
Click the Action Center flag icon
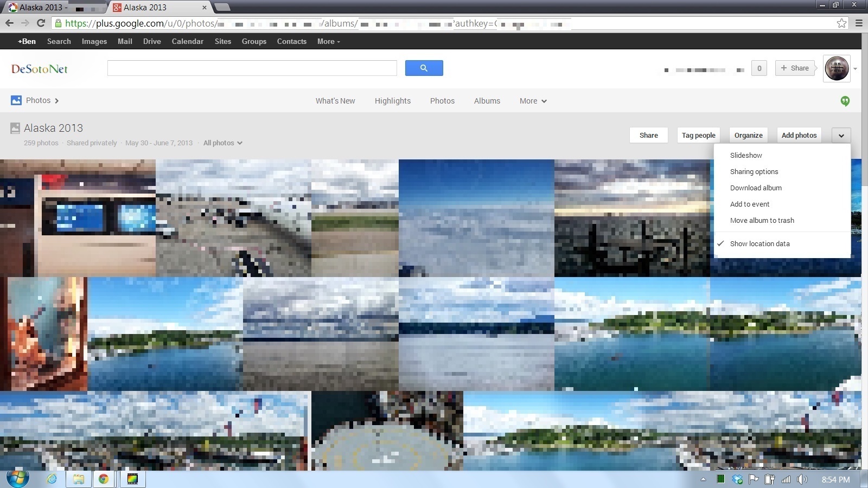(x=754, y=479)
